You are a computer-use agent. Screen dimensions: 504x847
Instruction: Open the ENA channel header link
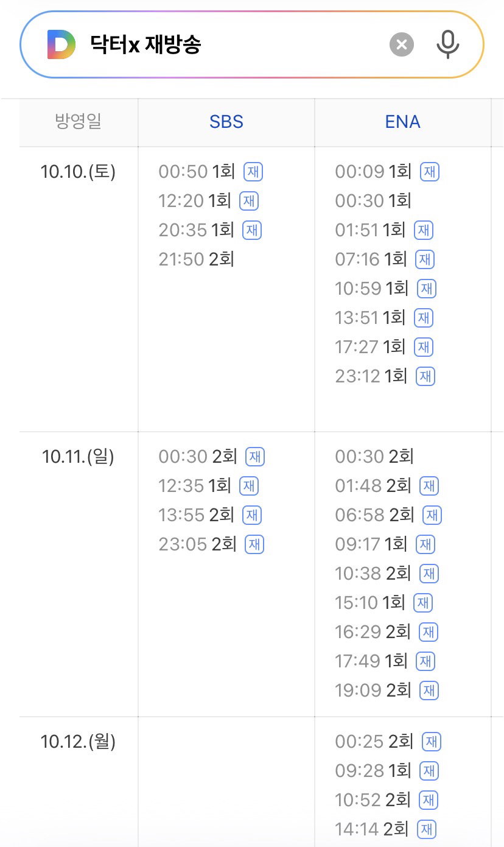(403, 122)
